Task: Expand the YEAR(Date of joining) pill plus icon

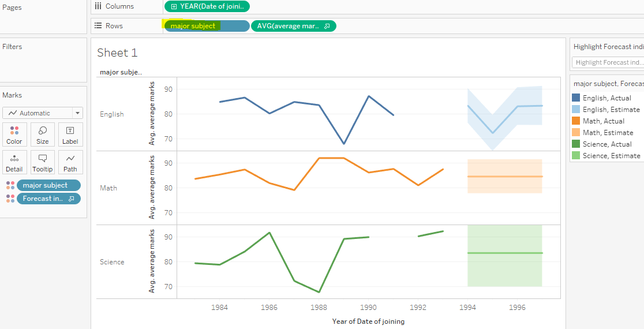Action: click(x=174, y=6)
